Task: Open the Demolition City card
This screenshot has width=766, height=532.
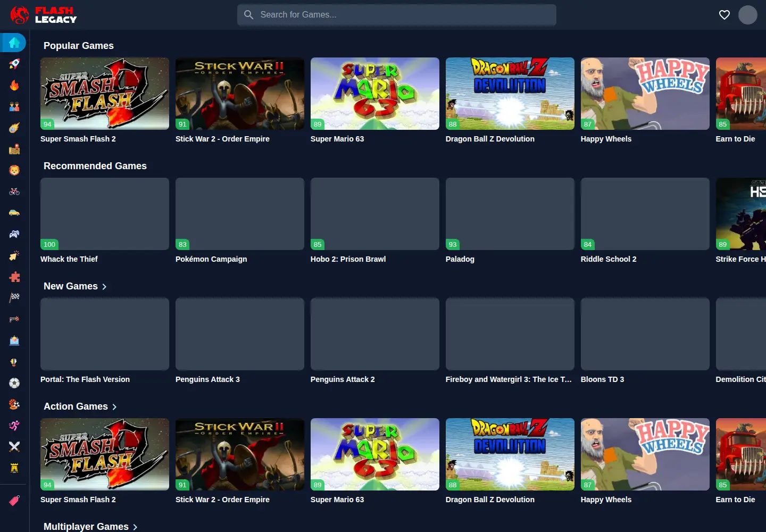Action: click(741, 334)
